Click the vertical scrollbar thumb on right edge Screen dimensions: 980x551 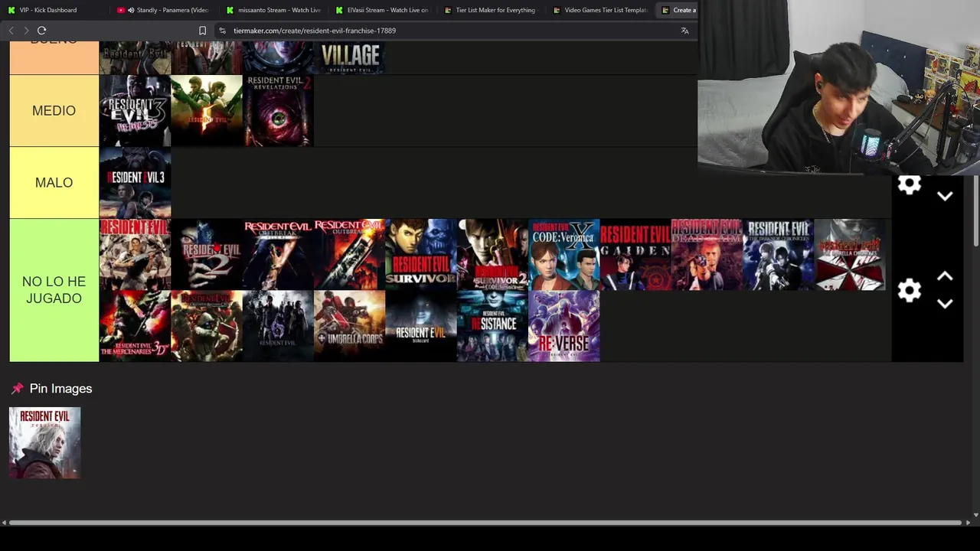click(975, 212)
